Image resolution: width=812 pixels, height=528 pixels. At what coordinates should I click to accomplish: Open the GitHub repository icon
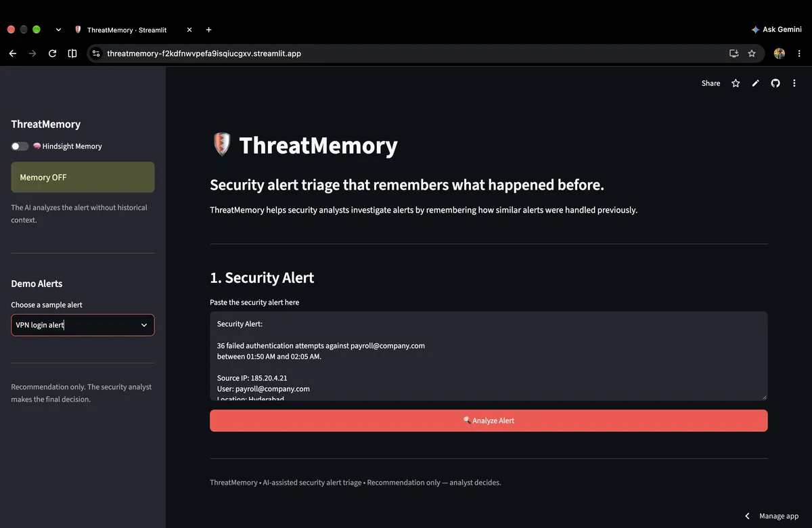click(x=775, y=83)
